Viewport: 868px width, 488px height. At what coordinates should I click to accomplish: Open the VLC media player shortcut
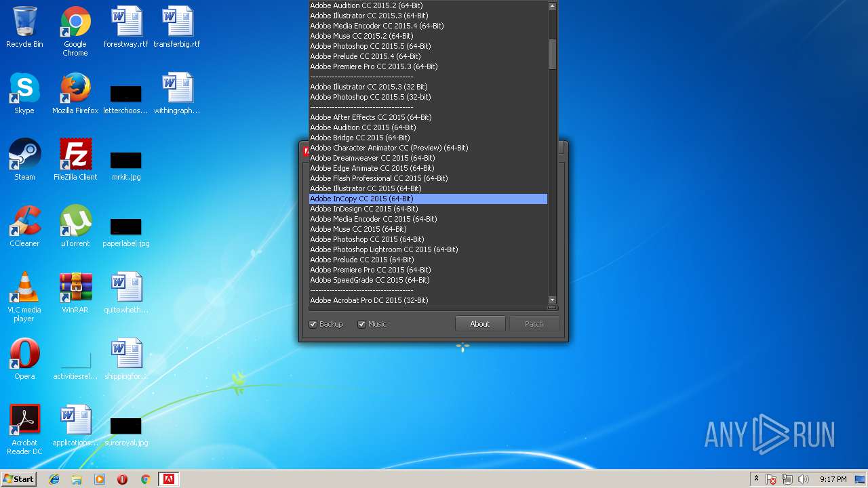24,297
